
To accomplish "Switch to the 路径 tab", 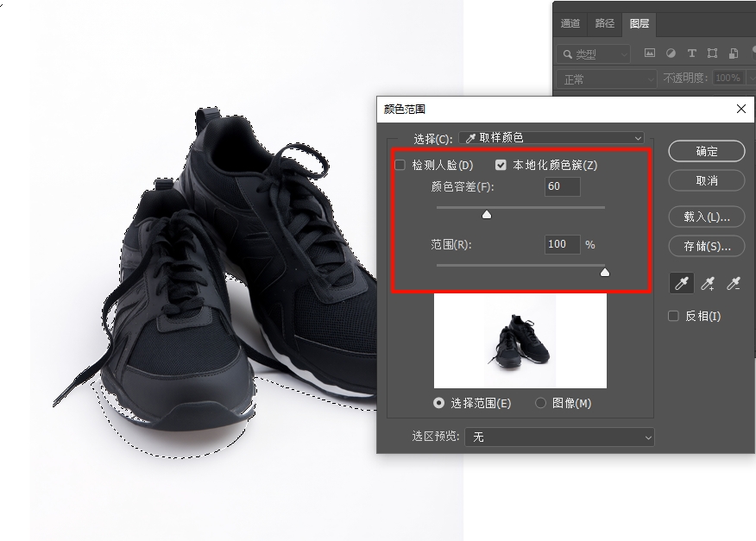I will point(605,23).
